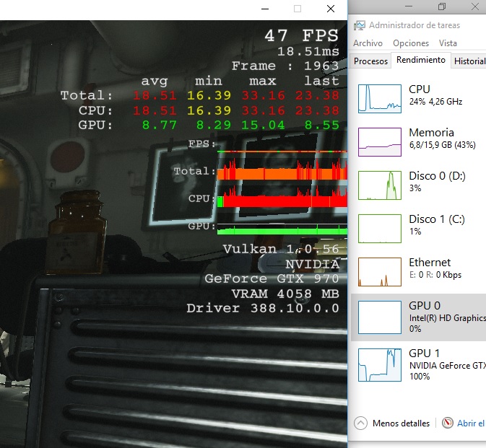Select the Disco 1 (C:) graph thumbnail
This screenshot has height=448, width=486.
(x=380, y=229)
